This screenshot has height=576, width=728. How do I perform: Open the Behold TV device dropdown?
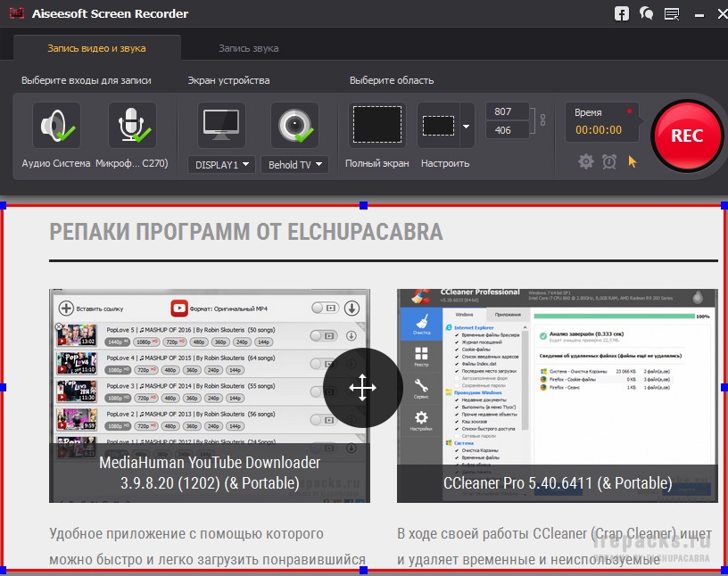coord(294,165)
